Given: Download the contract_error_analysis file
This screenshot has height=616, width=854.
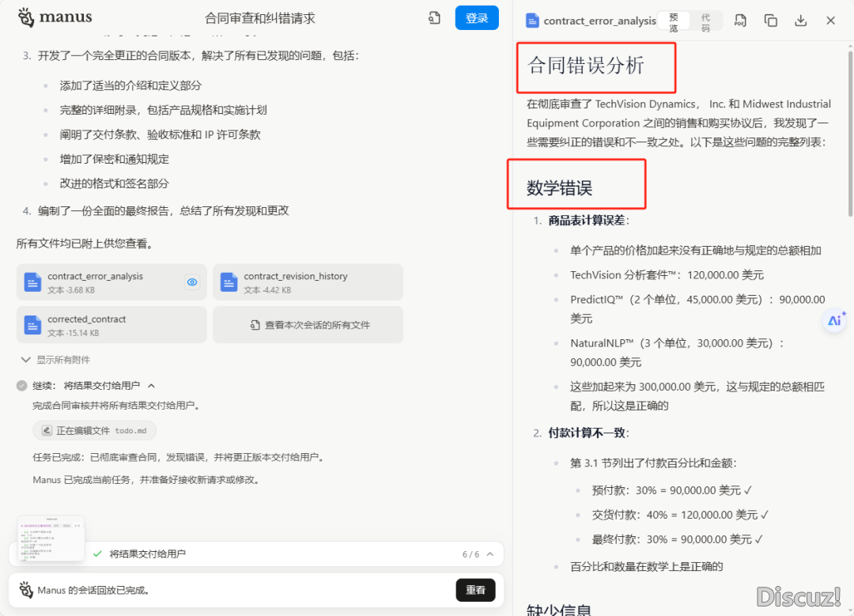Looking at the screenshot, I should pyautogui.click(x=800, y=21).
